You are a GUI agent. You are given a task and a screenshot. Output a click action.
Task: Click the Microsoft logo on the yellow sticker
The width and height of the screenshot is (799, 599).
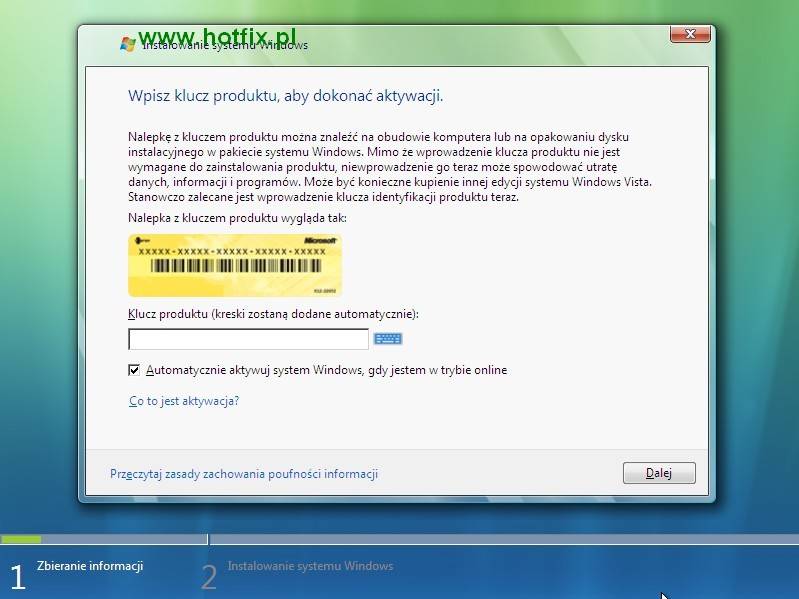tap(320, 240)
